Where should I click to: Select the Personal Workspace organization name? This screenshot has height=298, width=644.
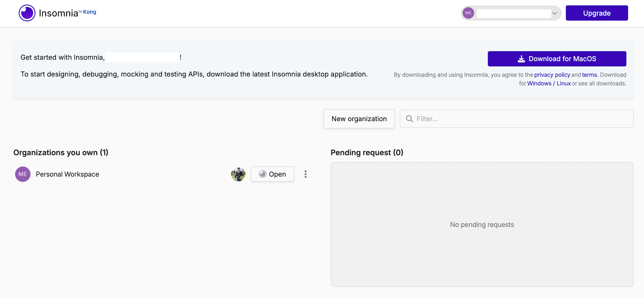click(68, 174)
